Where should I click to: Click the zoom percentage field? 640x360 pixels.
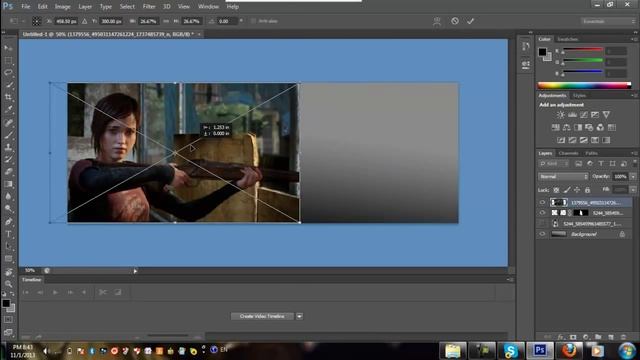pos(30,271)
